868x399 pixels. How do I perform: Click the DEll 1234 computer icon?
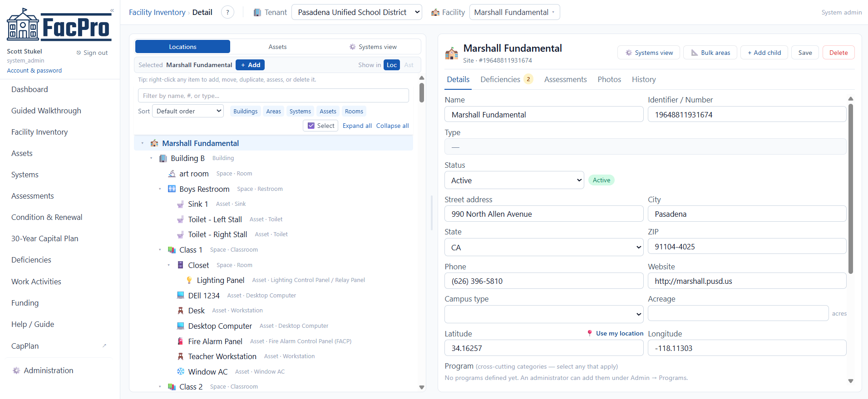[180, 295]
